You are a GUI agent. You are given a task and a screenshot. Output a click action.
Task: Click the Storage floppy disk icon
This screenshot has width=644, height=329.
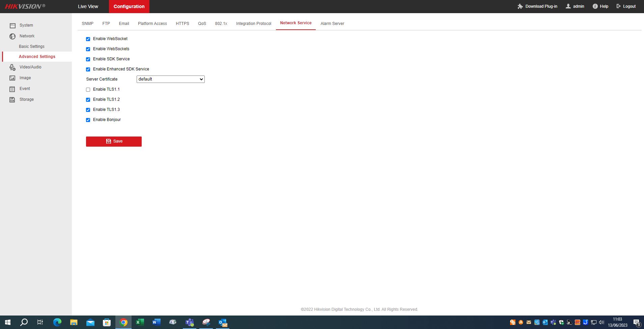[12, 100]
